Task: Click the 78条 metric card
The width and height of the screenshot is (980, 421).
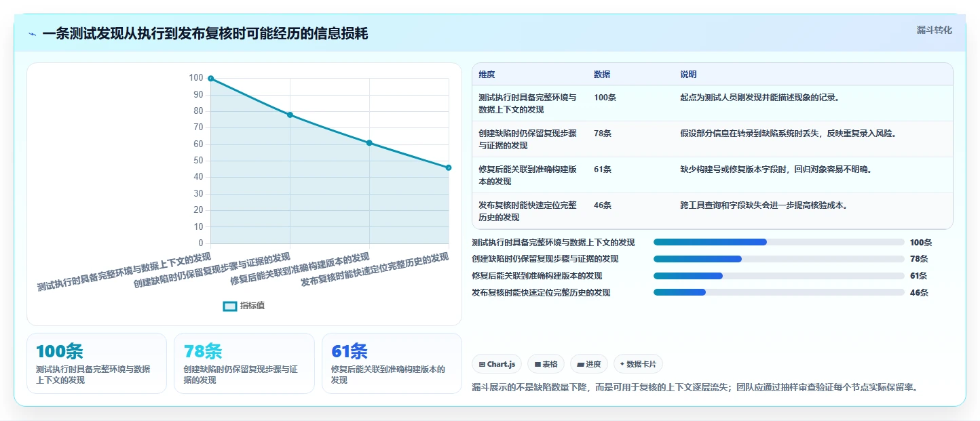Action: click(244, 363)
